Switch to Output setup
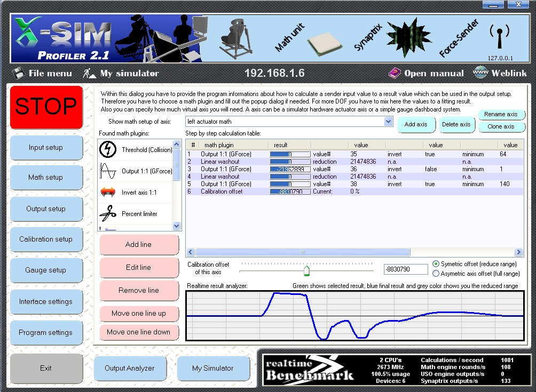Image resolution: width=536 pixels, height=392 pixels. [x=46, y=209]
